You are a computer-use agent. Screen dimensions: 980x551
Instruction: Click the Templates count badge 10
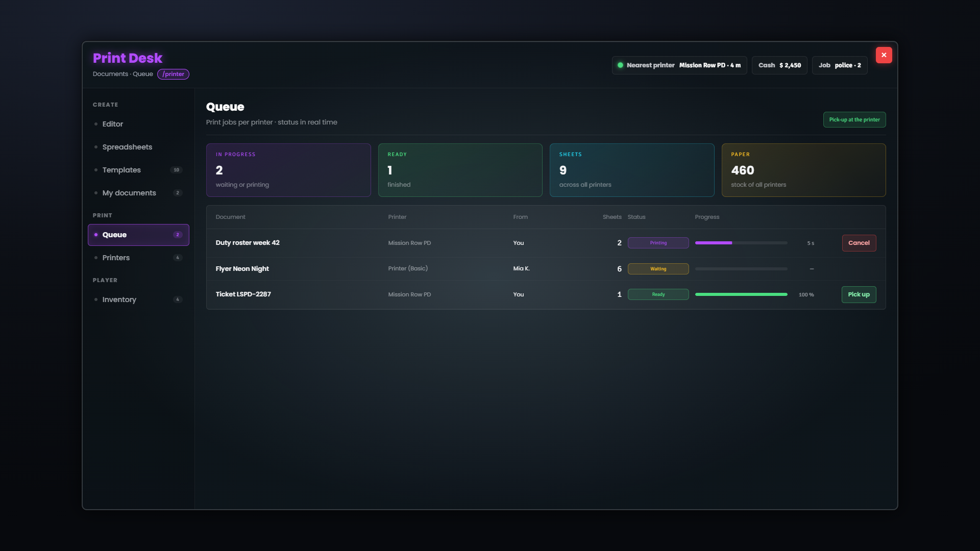pos(177,170)
